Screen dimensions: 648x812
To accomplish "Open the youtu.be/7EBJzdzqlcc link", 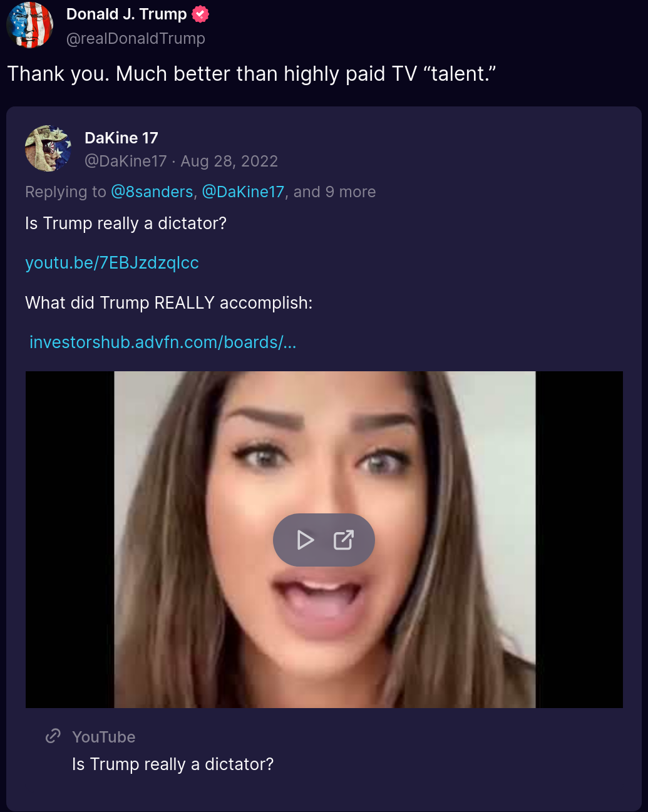I will point(112,263).
